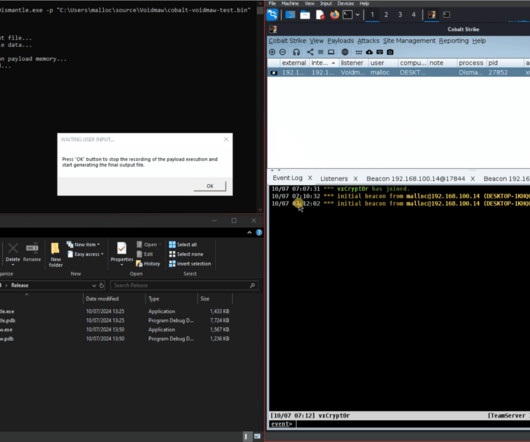
Task: Show targets table via the monitor icon
Action: 331,52
